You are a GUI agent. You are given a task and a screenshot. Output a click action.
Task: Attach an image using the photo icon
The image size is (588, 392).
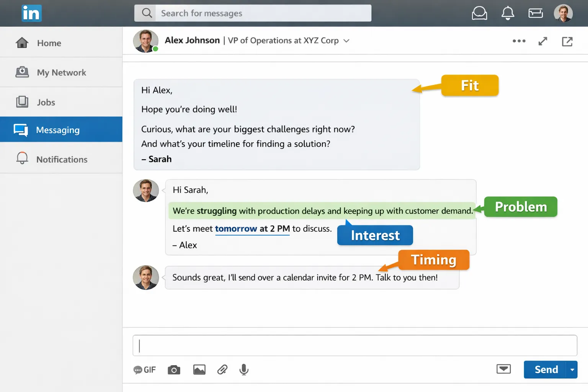tap(199, 369)
